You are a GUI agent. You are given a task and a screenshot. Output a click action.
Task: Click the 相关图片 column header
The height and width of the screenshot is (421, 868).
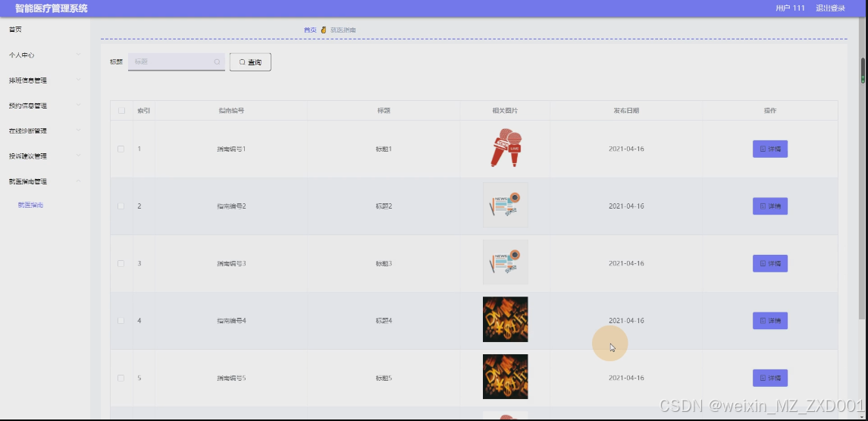point(506,111)
